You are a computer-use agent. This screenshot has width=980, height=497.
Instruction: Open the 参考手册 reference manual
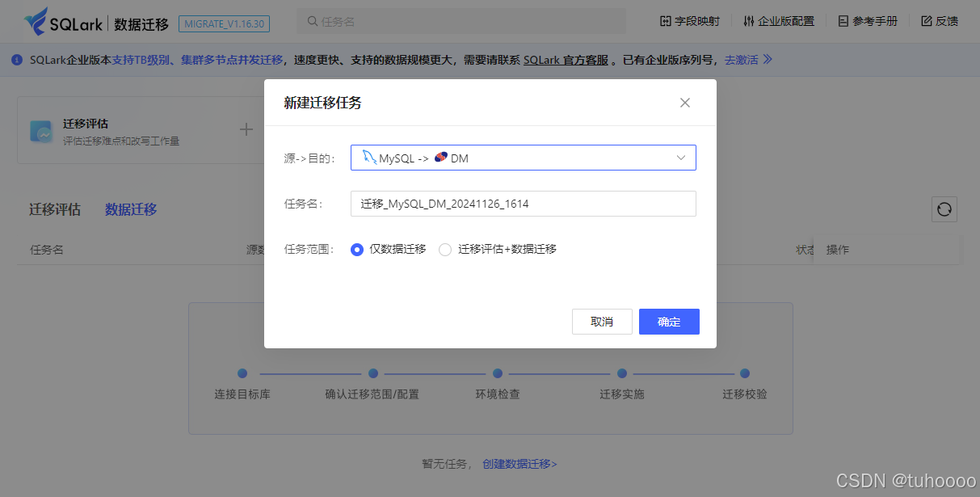868,22
